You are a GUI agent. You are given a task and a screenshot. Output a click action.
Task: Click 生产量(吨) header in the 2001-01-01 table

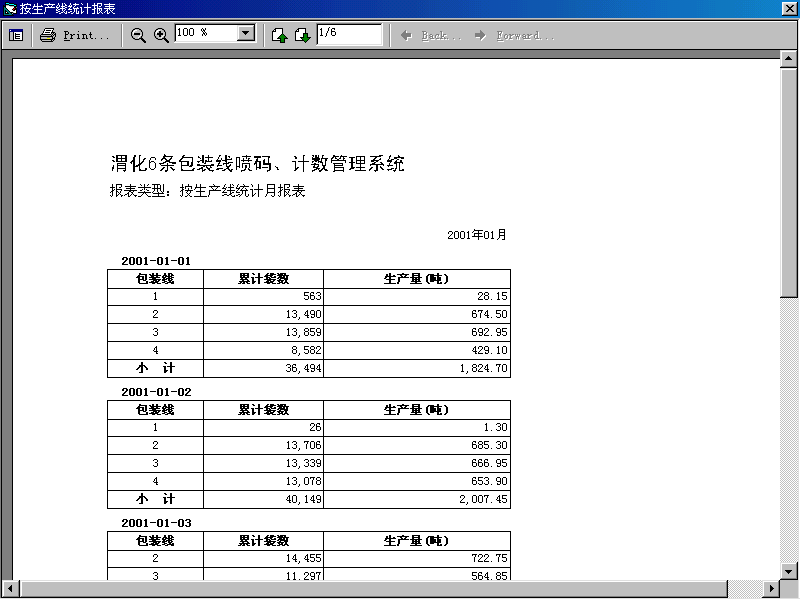pyautogui.click(x=416, y=279)
